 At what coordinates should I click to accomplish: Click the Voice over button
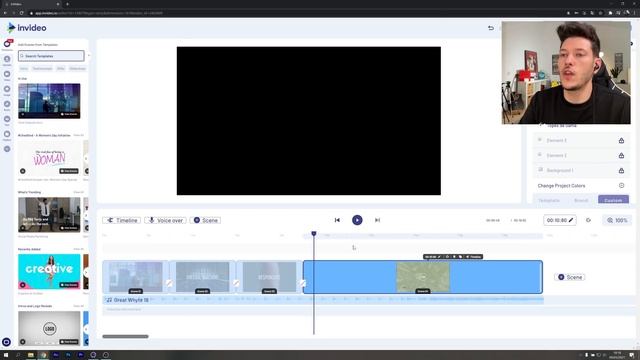(165, 220)
